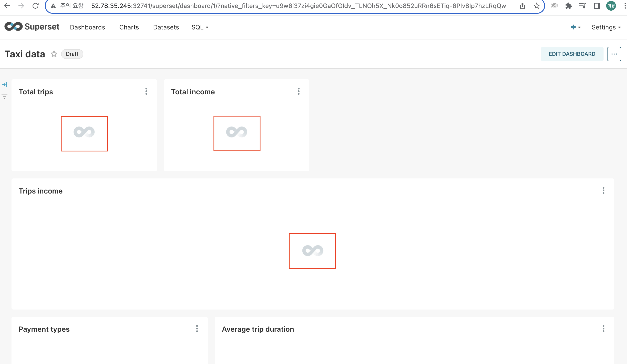Open the plus new item dropdown
The width and height of the screenshot is (627, 364).
pyautogui.click(x=575, y=27)
